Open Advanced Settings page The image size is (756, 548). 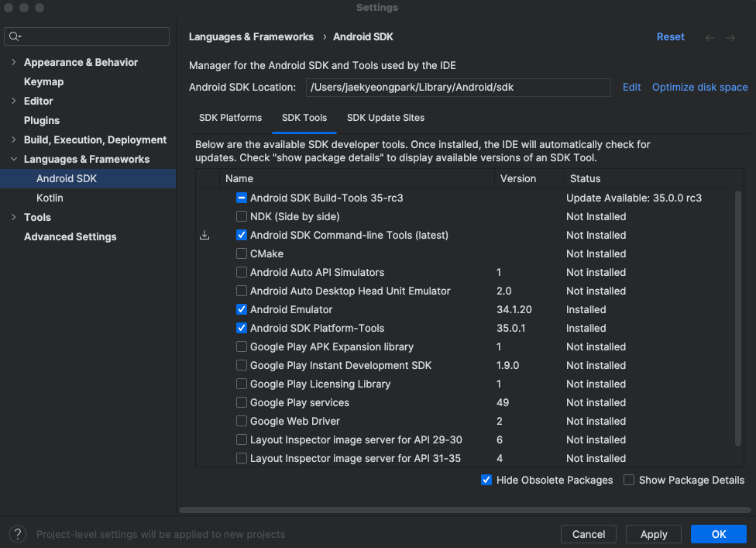click(x=70, y=236)
